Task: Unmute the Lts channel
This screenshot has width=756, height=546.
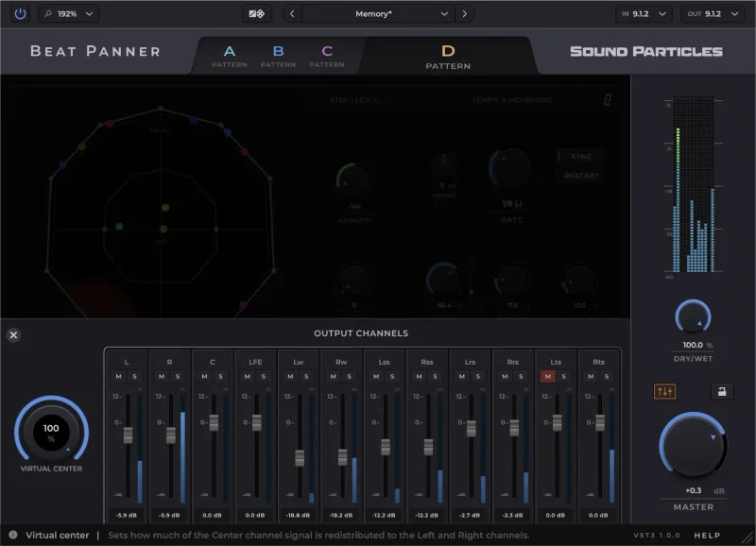Action: 548,376
